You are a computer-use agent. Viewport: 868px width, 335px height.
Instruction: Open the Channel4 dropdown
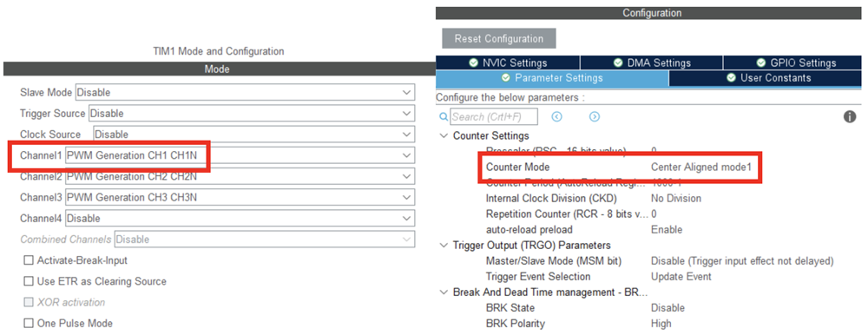[x=240, y=219]
